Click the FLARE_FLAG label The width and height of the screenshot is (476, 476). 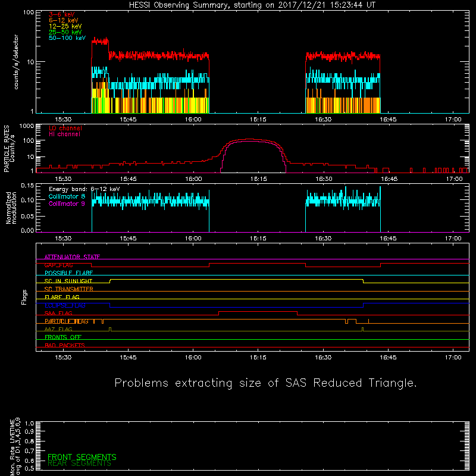pyautogui.click(x=62, y=297)
